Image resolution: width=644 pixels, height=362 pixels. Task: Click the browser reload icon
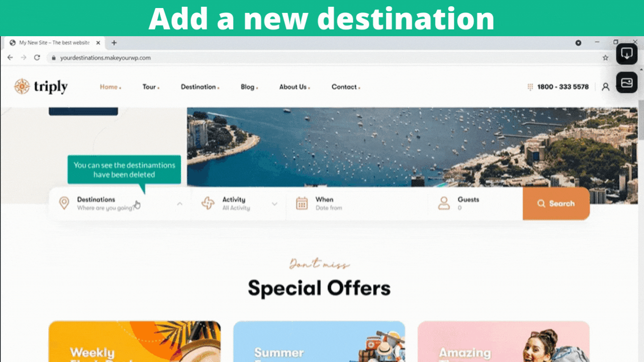coord(37,58)
